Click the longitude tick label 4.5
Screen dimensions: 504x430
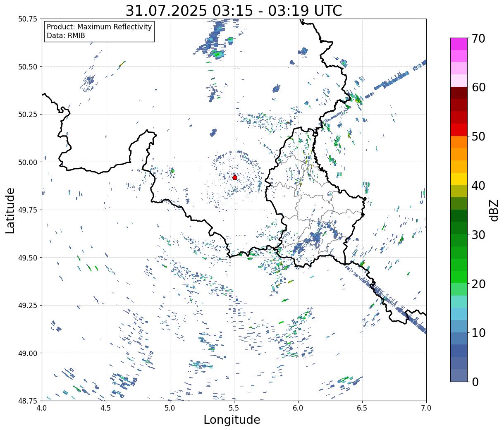click(x=105, y=408)
